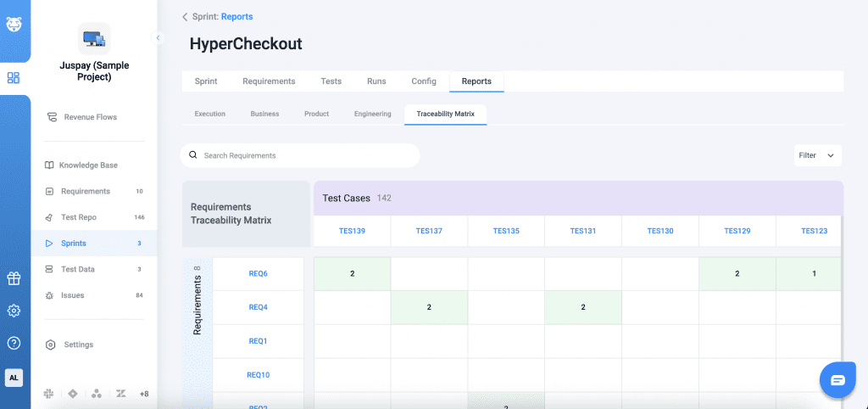Open the Filter dropdown
Image resolution: width=868 pixels, height=409 pixels.
pos(818,155)
